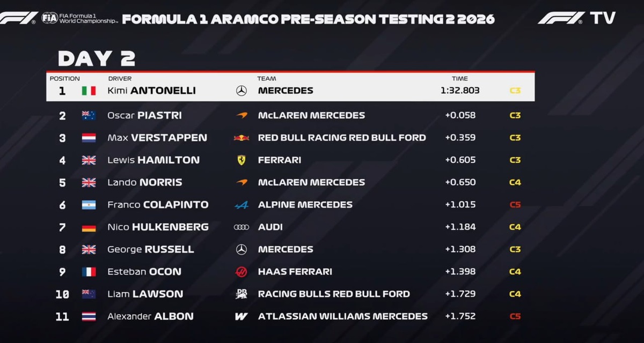The width and height of the screenshot is (644, 343).
Task: Click the Day 2 heading
Action: tap(97, 58)
